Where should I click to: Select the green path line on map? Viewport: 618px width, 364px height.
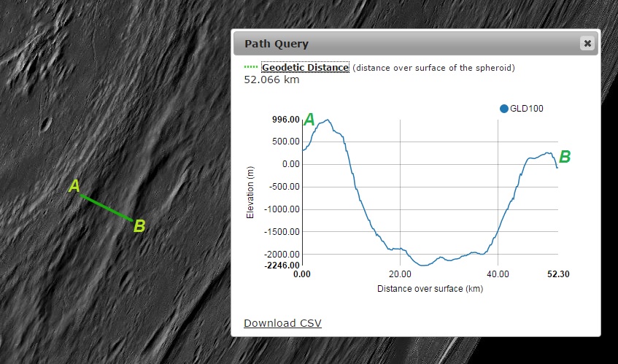click(x=107, y=207)
